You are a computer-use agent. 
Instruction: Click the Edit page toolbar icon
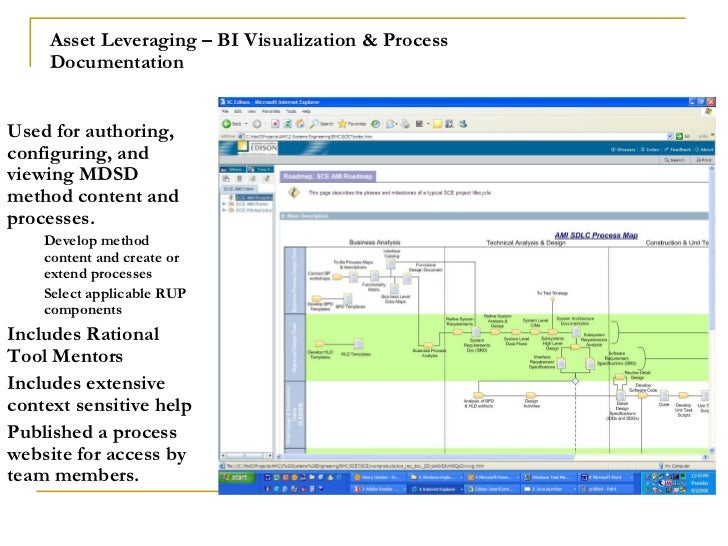click(419, 124)
